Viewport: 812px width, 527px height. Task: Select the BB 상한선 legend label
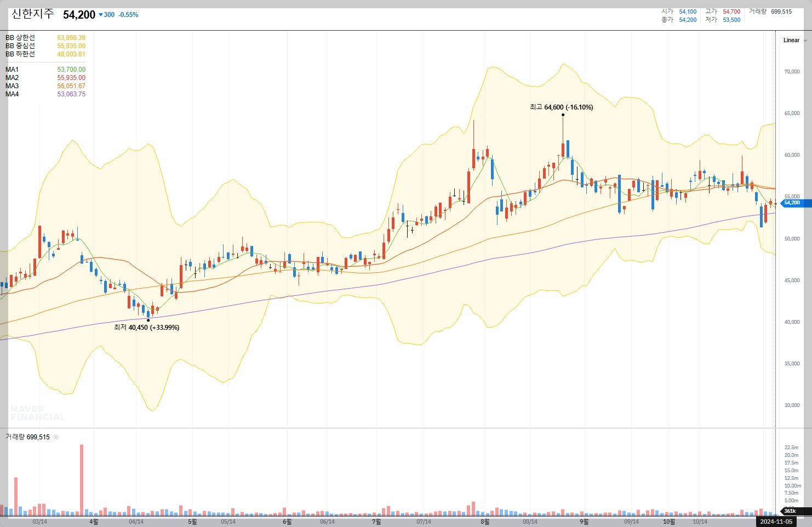pos(20,38)
